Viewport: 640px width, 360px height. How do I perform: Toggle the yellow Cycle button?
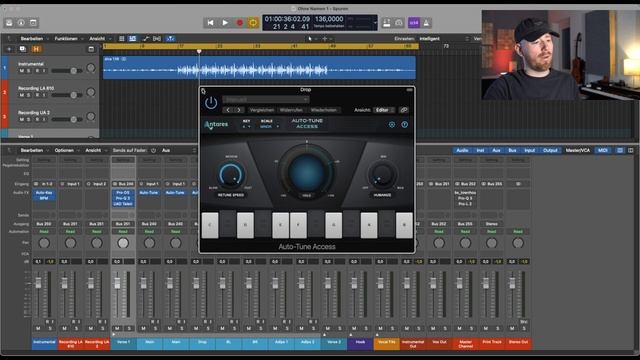click(x=253, y=23)
